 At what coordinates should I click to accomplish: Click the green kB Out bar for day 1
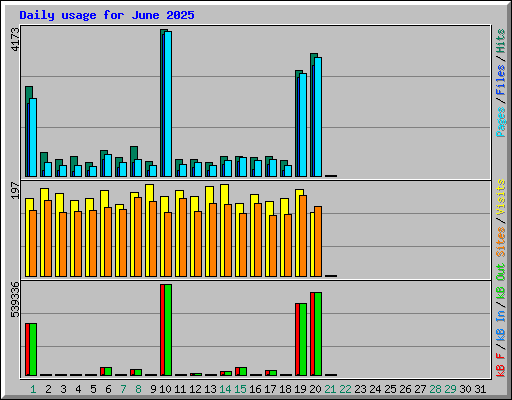(33, 349)
